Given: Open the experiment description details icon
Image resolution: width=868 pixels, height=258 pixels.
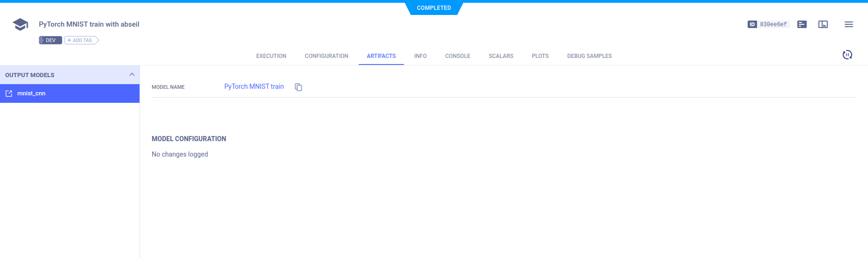Looking at the screenshot, I should pyautogui.click(x=802, y=24).
